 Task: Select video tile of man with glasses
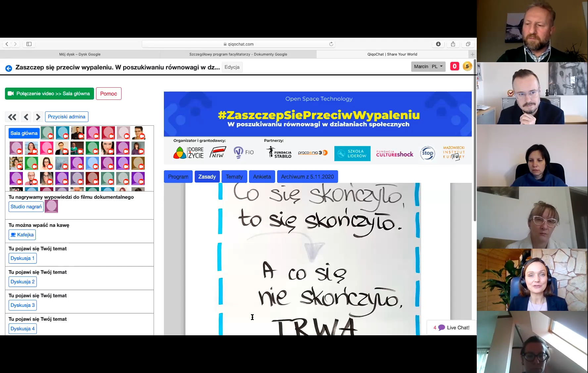click(x=532, y=93)
